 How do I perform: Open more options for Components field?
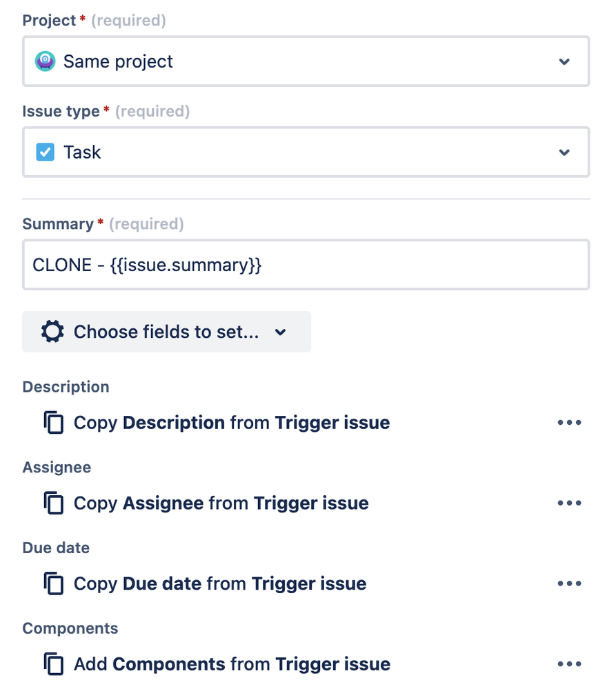569,663
